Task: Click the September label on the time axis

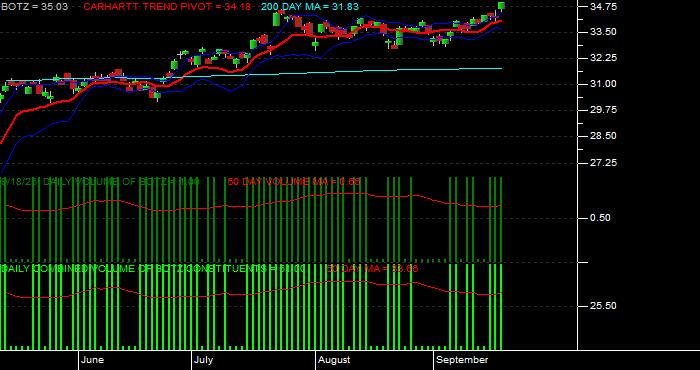Action: coord(462,360)
